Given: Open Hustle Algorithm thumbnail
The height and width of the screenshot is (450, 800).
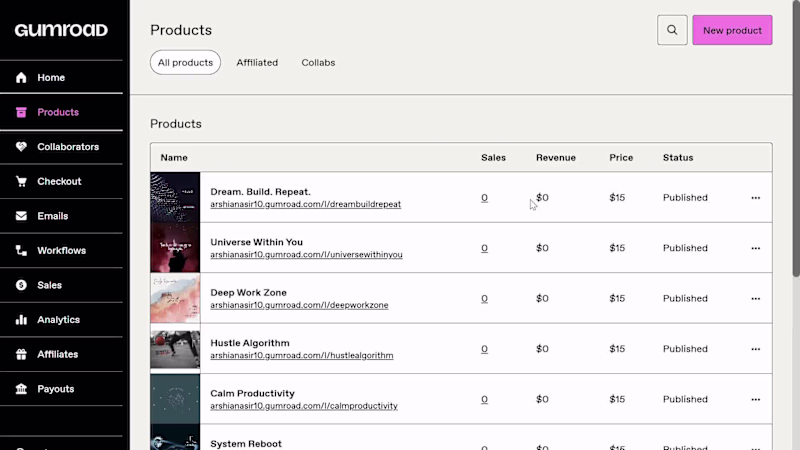Looking at the screenshot, I should [x=175, y=348].
